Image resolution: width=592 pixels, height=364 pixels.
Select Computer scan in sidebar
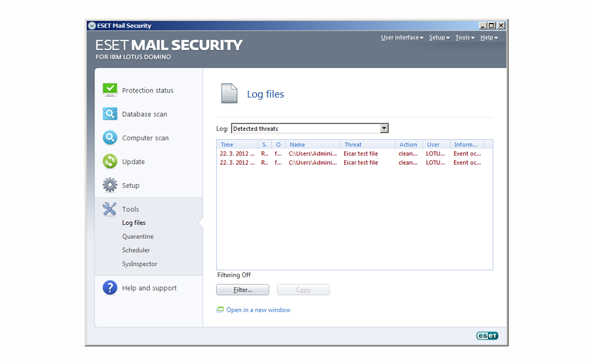click(x=146, y=138)
